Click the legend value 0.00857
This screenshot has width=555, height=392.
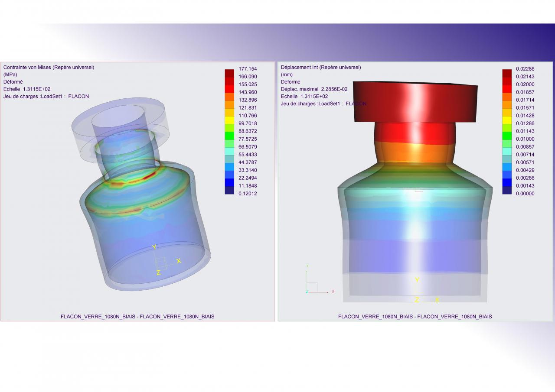point(525,147)
